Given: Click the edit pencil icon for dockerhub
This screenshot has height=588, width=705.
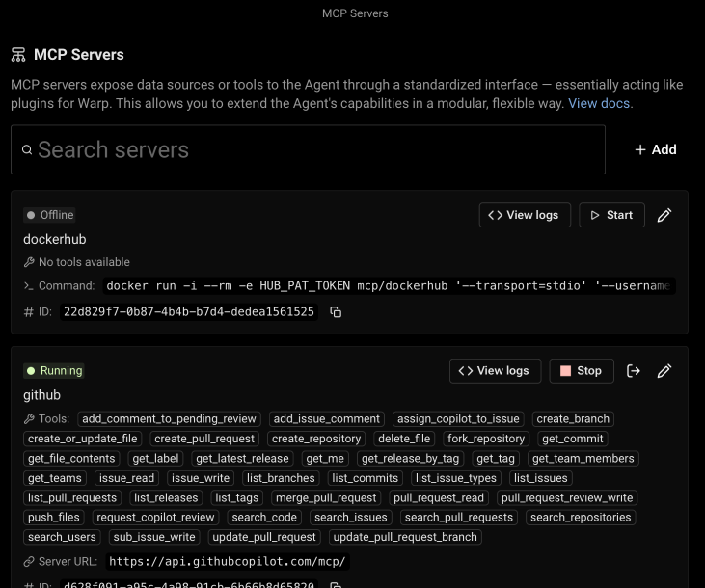Looking at the screenshot, I should tap(664, 215).
